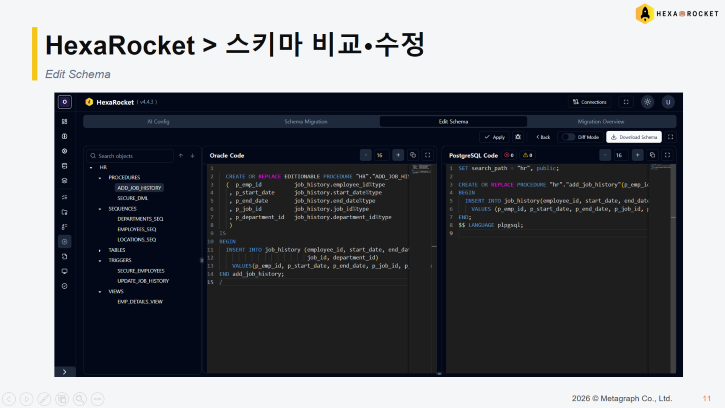
Task: Click PostgreSQL Code font size value 16
Action: pyautogui.click(x=619, y=155)
